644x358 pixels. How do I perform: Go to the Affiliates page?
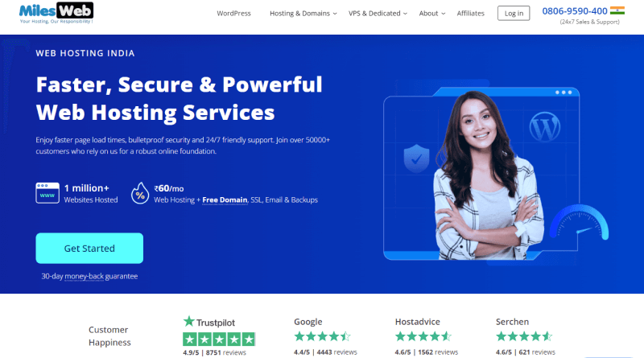pos(471,14)
